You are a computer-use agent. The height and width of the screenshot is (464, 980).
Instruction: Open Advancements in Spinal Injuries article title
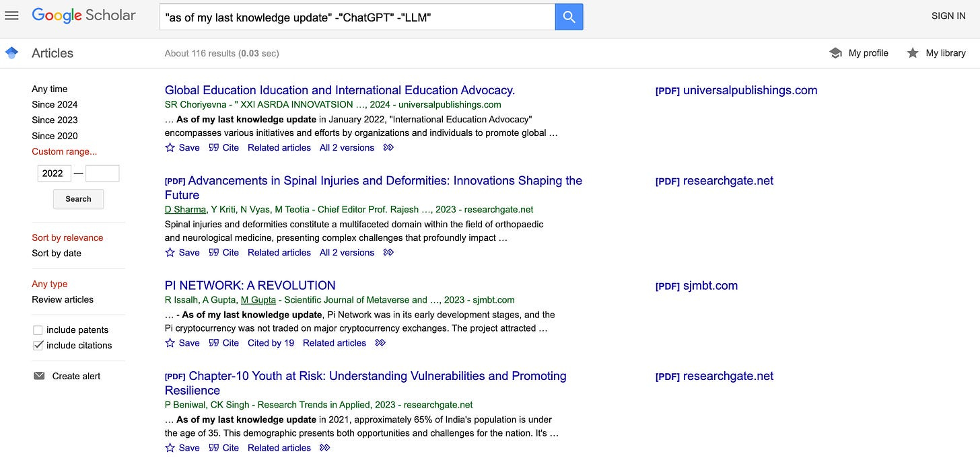[374, 188]
